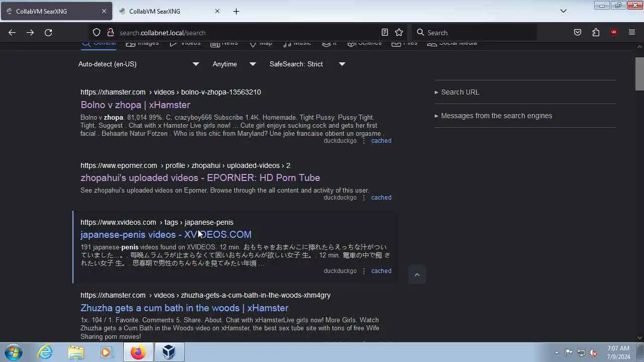
Task: Click the page vertical scrollbar thumb
Action: click(x=639, y=73)
